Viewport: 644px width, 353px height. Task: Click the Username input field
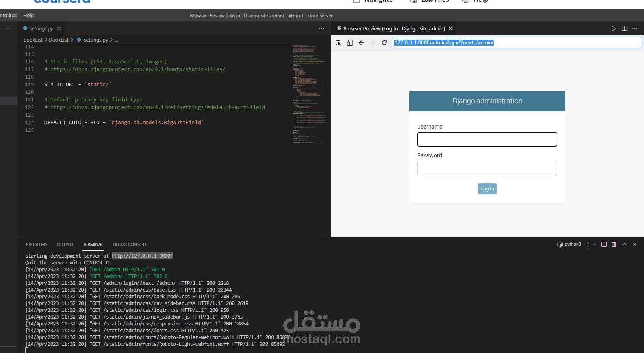tap(487, 139)
